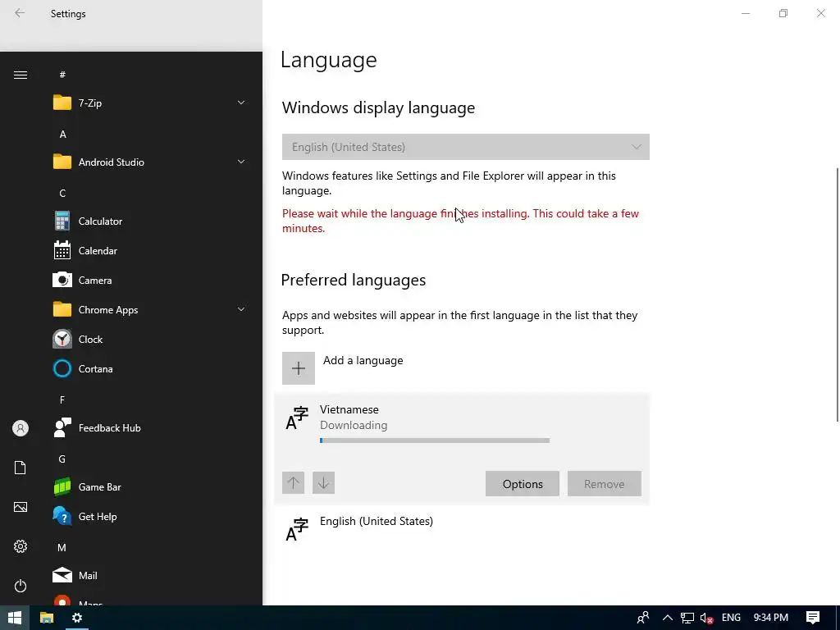Screen dimensions: 840x630
Task: Launch the Feedback Hub icon
Action: pyautogui.click(x=62, y=427)
